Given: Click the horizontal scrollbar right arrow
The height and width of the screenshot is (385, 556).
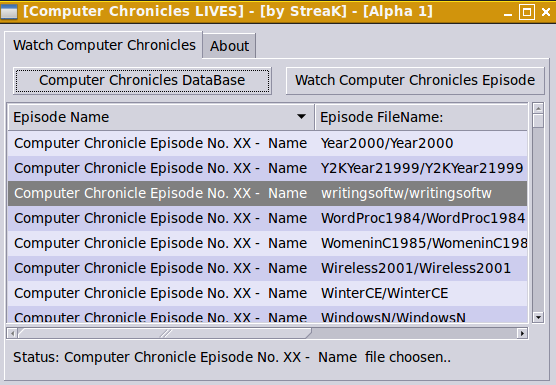Looking at the screenshot, I should [522, 333].
